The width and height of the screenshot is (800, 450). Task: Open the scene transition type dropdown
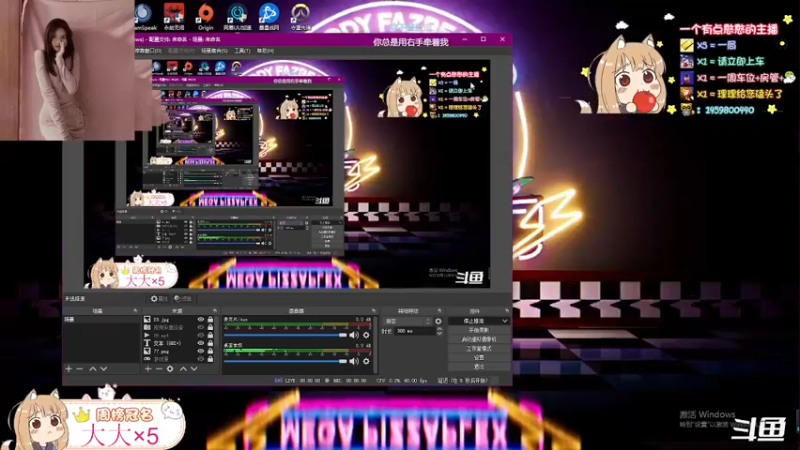[x=407, y=321]
